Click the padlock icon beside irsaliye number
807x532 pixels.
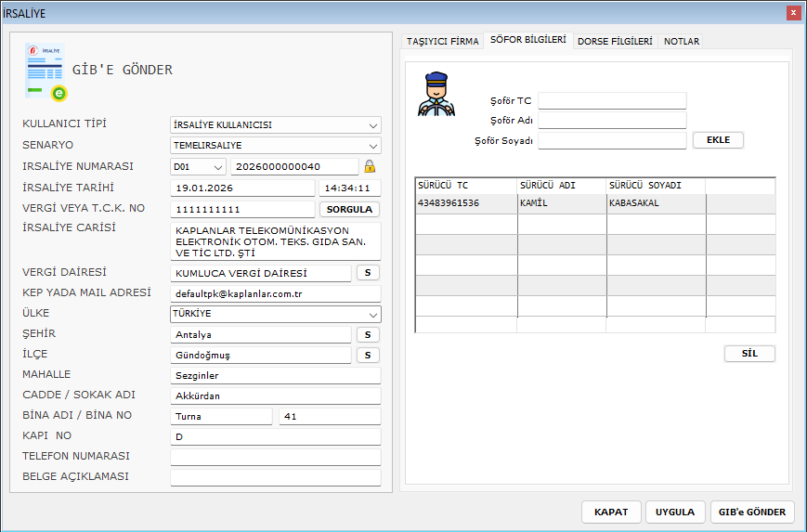point(370,166)
